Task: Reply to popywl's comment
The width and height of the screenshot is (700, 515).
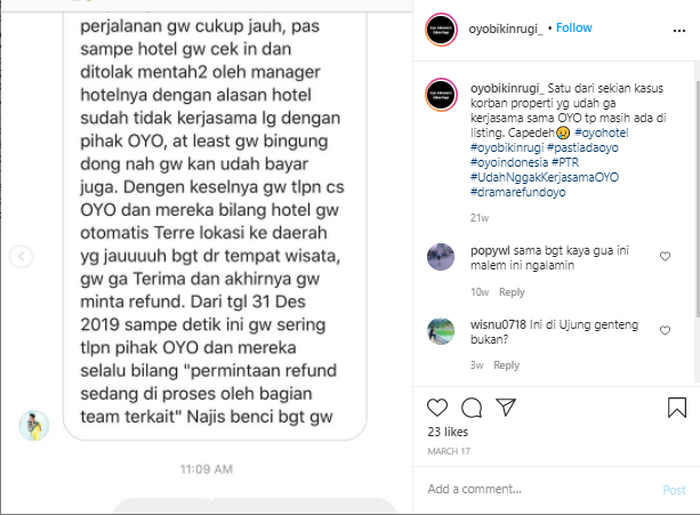Action: (x=512, y=292)
